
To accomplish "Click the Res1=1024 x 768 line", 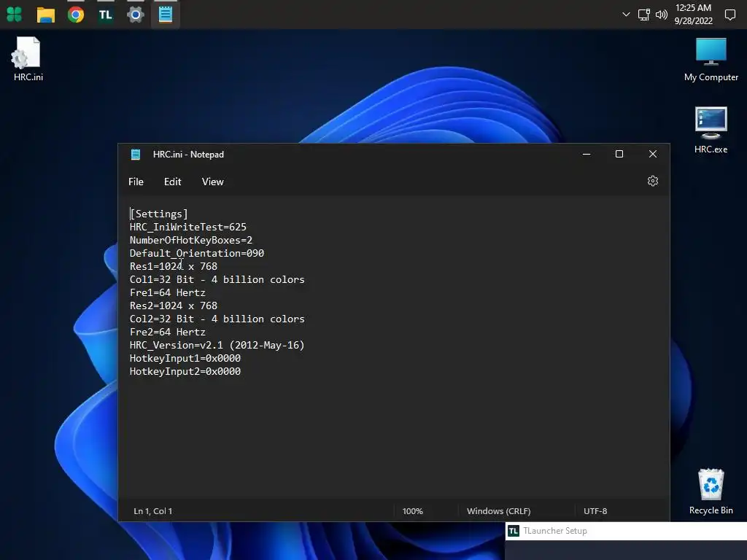I will (x=174, y=266).
